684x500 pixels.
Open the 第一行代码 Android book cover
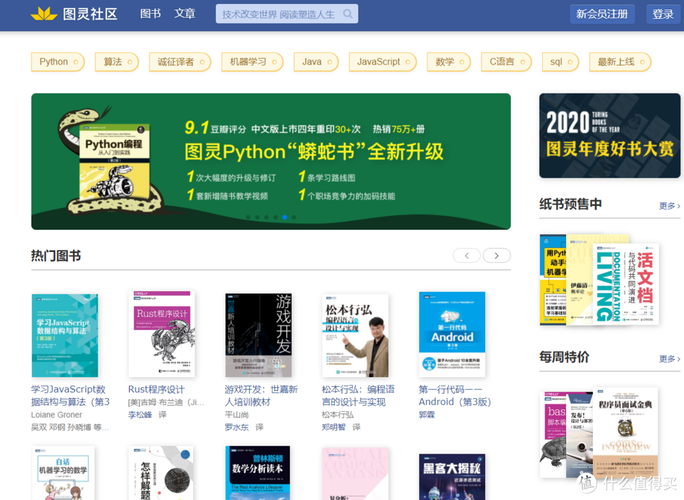coord(452,335)
